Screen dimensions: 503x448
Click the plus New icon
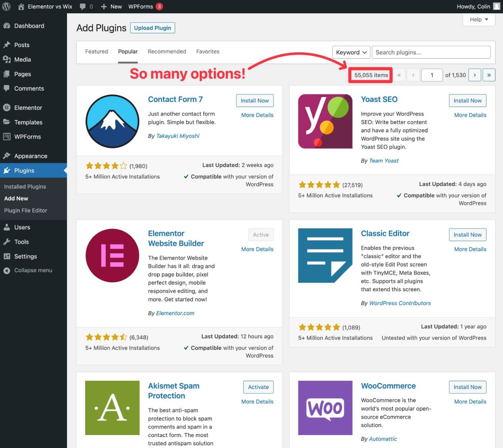point(104,6)
